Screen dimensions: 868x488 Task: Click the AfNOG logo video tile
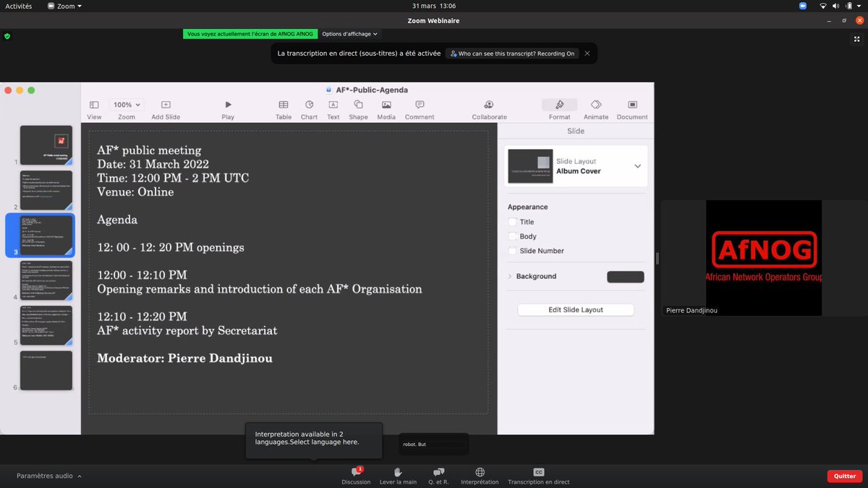coord(764,258)
